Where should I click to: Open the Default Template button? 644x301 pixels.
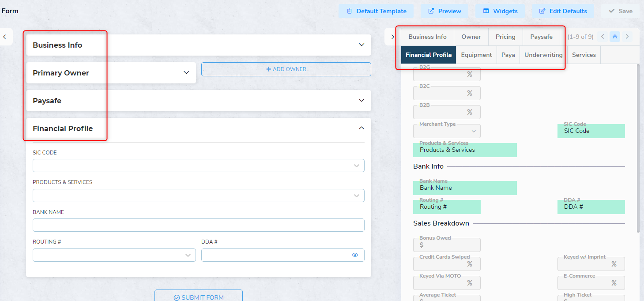pyautogui.click(x=376, y=11)
